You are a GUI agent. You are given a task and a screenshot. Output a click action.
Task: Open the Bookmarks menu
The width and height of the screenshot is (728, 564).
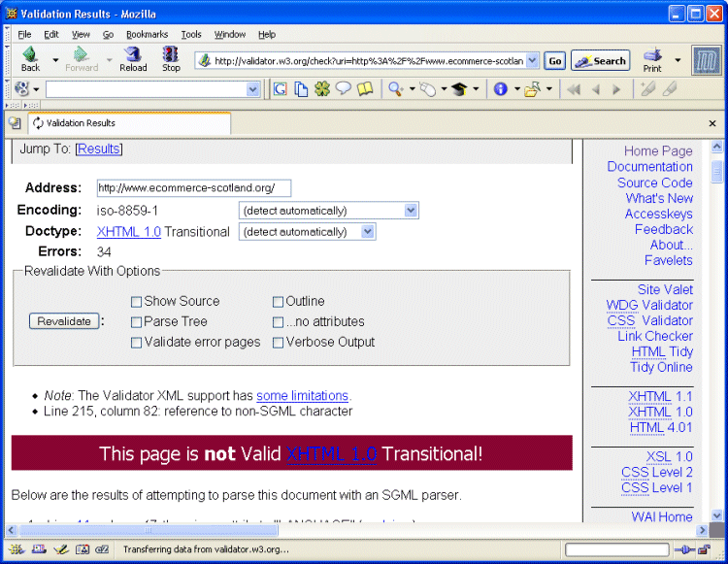[x=147, y=34]
